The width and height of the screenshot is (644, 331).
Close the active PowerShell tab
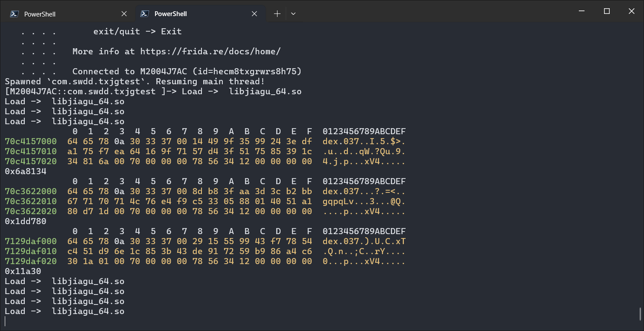point(254,14)
